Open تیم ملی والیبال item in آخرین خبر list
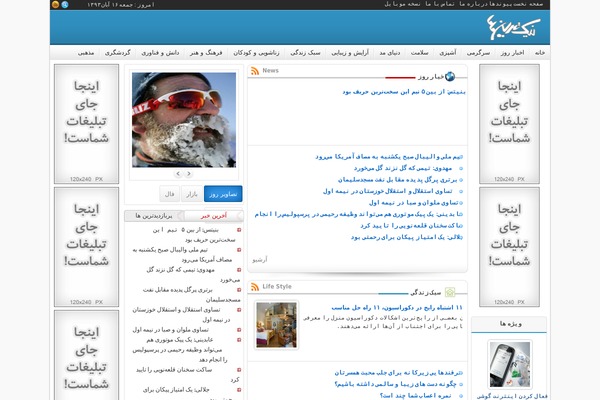Image resolution: width=600 pixels, height=400 pixels. pyautogui.click(x=182, y=255)
